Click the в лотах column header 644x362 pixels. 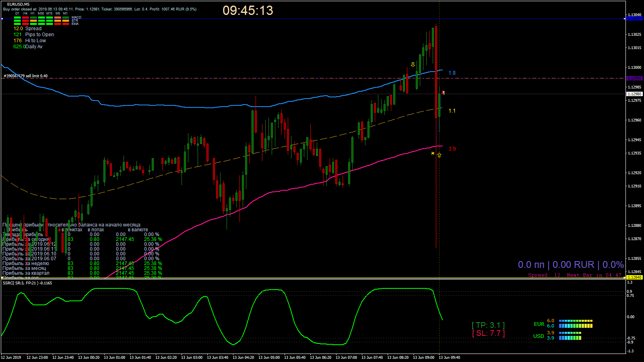[x=96, y=230]
